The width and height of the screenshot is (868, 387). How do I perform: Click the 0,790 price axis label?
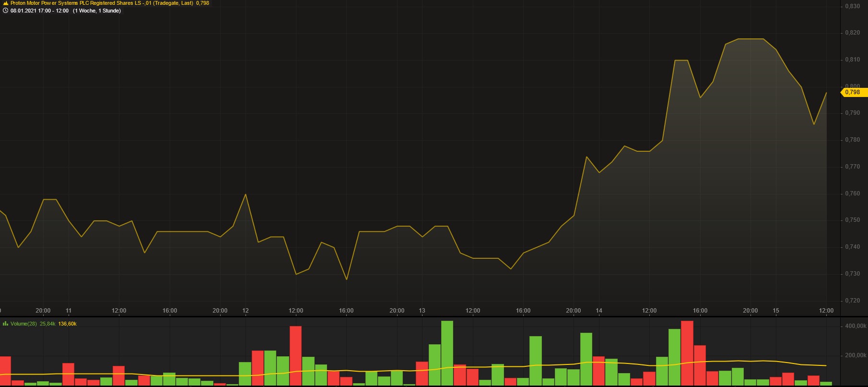pyautogui.click(x=852, y=113)
